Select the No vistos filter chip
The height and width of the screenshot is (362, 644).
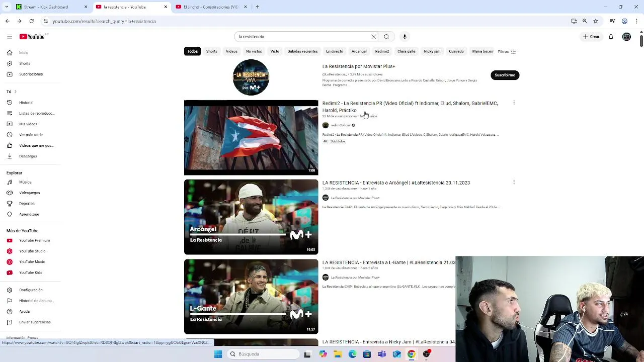(x=254, y=51)
